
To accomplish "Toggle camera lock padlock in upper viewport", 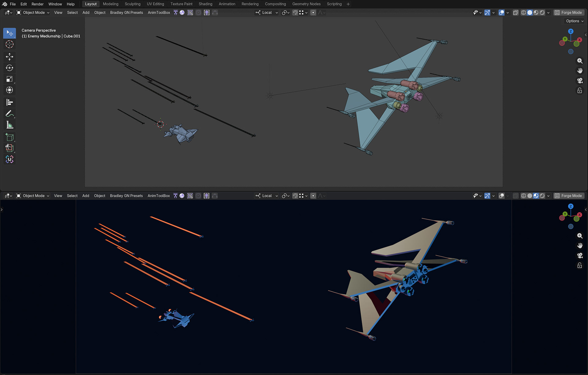I will point(580,90).
